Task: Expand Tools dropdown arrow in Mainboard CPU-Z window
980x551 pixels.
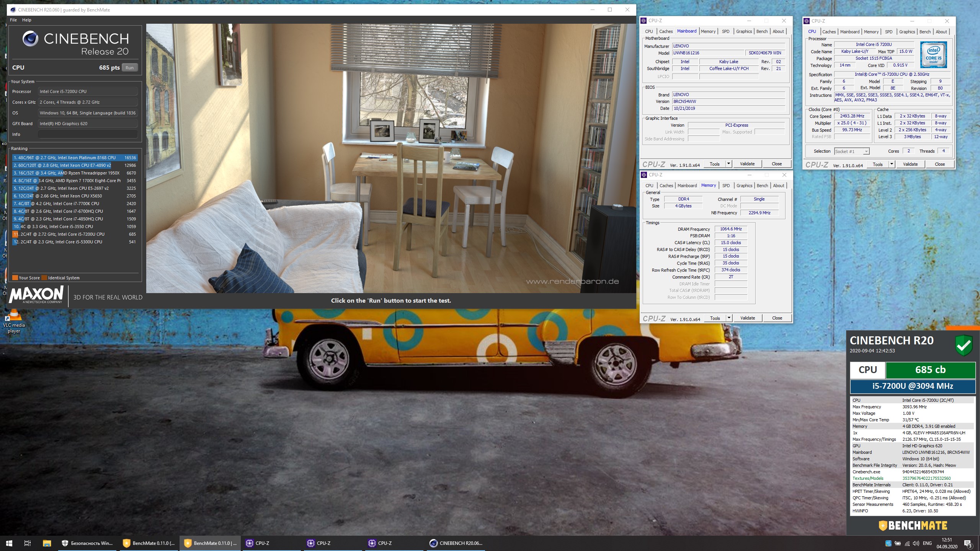Action: point(728,164)
